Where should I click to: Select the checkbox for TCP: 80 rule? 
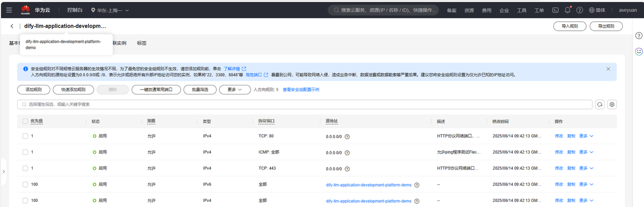pyautogui.click(x=25, y=136)
